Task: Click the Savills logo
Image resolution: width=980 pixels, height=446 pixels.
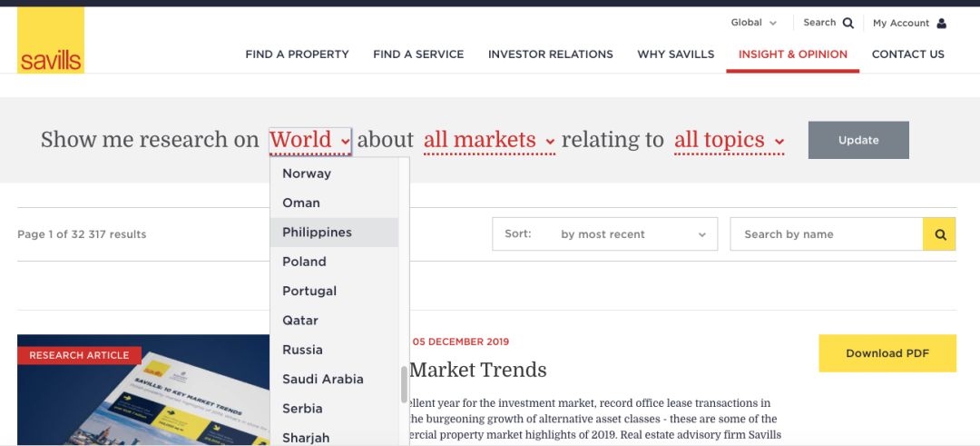Action: point(51,41)
